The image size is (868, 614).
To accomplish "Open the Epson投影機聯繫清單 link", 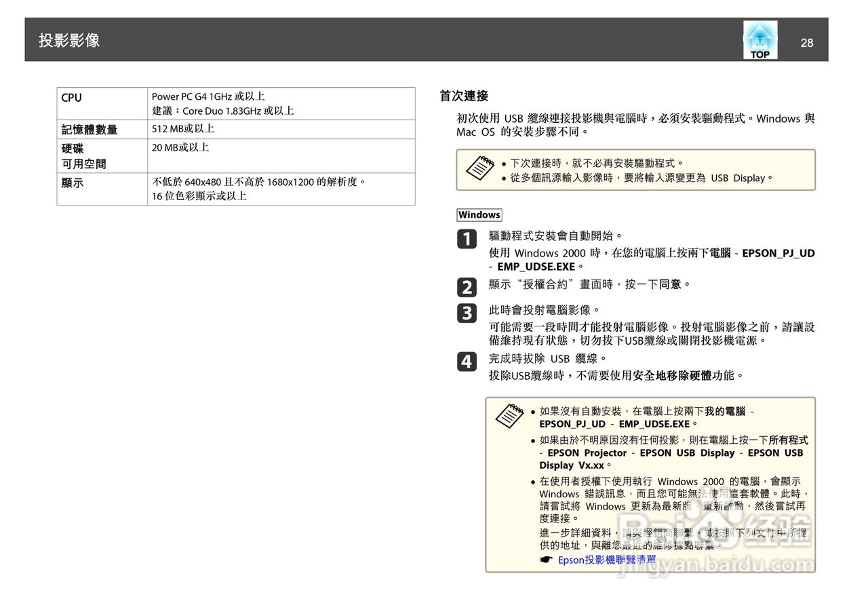I will (607, 560).
